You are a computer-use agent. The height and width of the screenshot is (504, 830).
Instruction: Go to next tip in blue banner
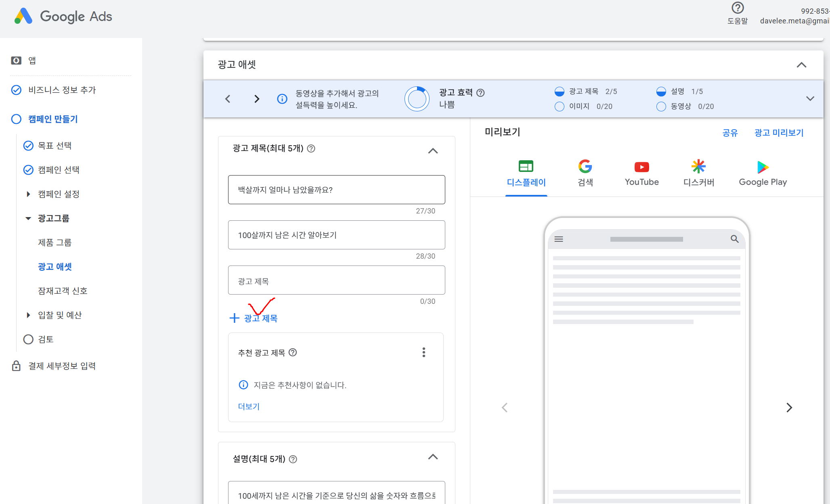257,99
